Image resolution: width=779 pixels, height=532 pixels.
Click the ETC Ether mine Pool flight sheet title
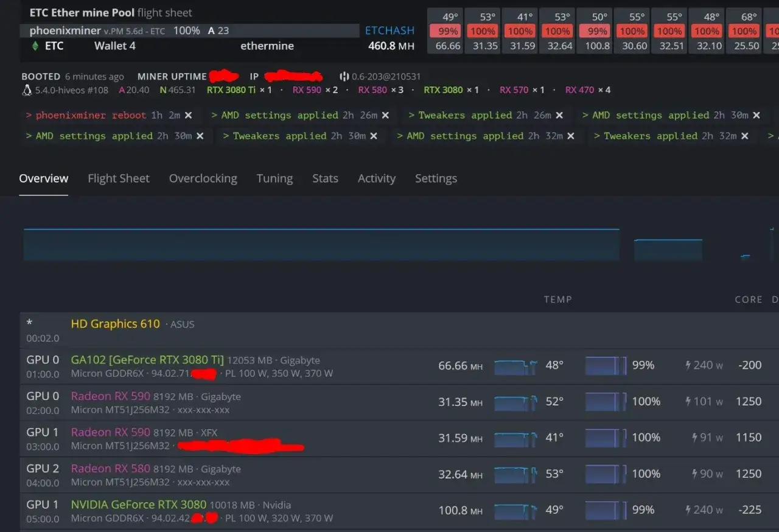pos(111,12)
